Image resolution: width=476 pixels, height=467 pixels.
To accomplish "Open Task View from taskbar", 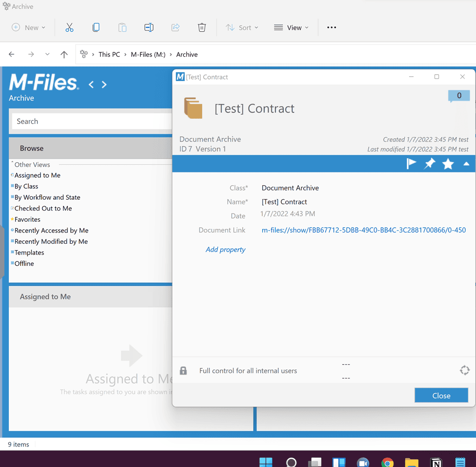I will coord(315,462).
